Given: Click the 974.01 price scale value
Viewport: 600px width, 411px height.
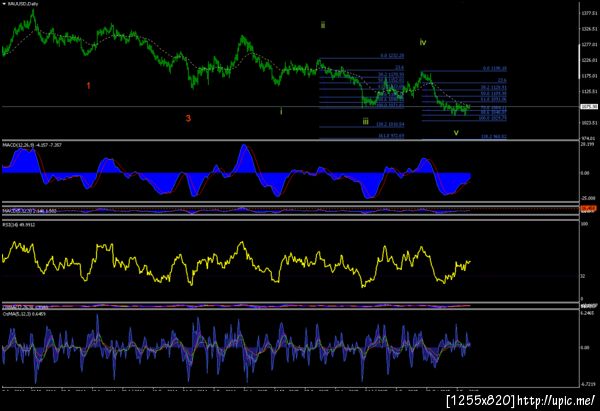Looking at the screenshot, I should click(589, 138).
